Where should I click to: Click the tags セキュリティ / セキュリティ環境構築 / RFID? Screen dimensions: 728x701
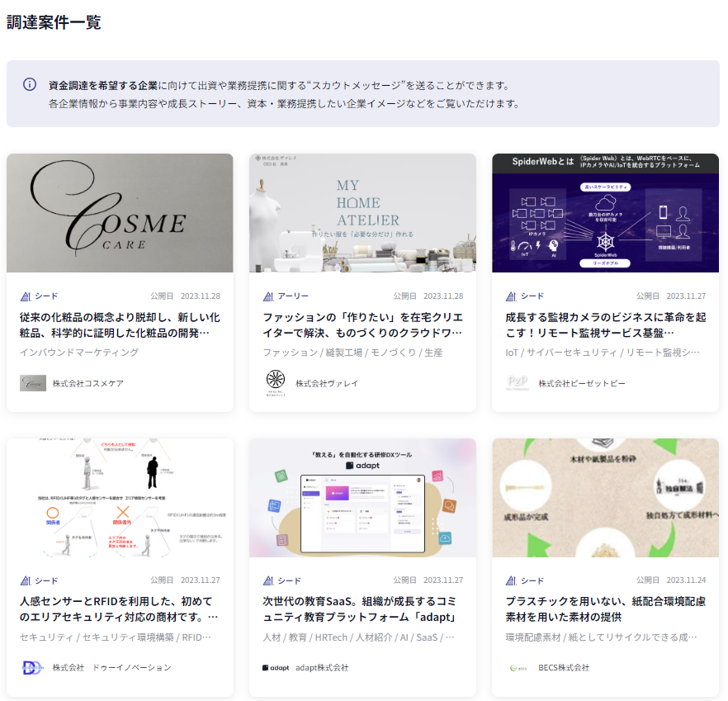[116, 637]
